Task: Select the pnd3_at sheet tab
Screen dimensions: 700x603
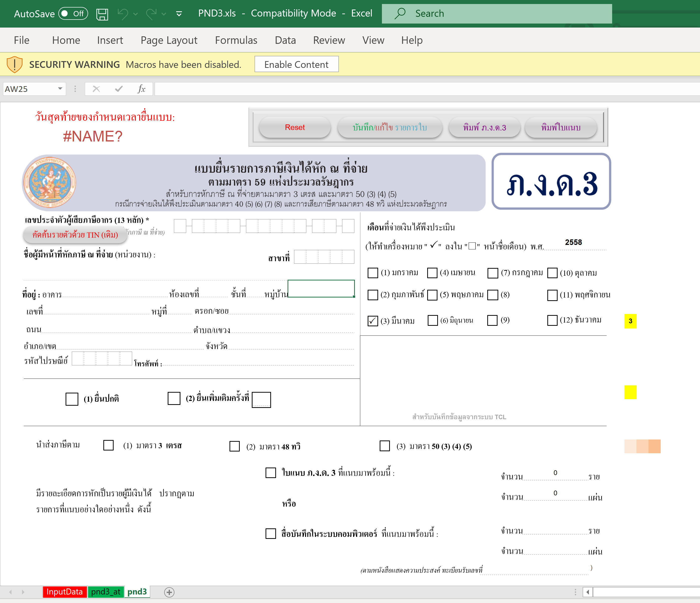Action: tap(106, 592)
